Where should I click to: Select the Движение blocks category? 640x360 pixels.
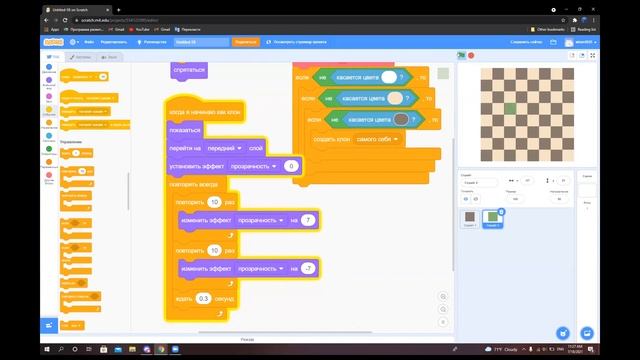pyautogui.click(x=49, y=69)
